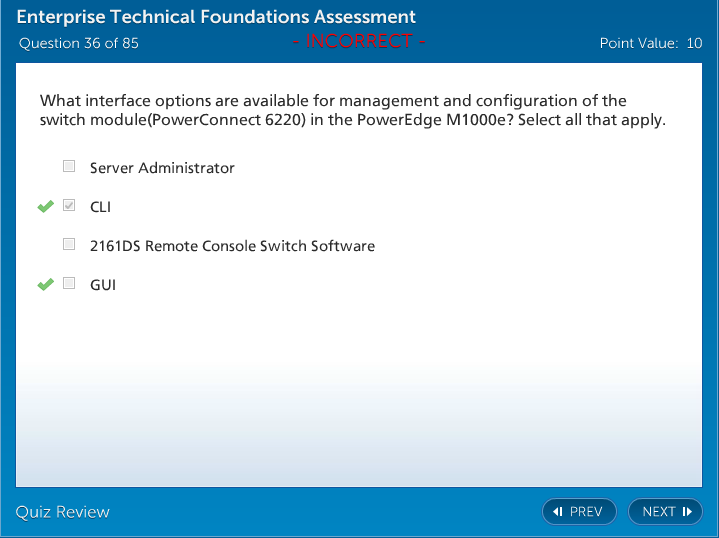Select the CLI answer label
The image size is (719, 538).
coord(101,207)
